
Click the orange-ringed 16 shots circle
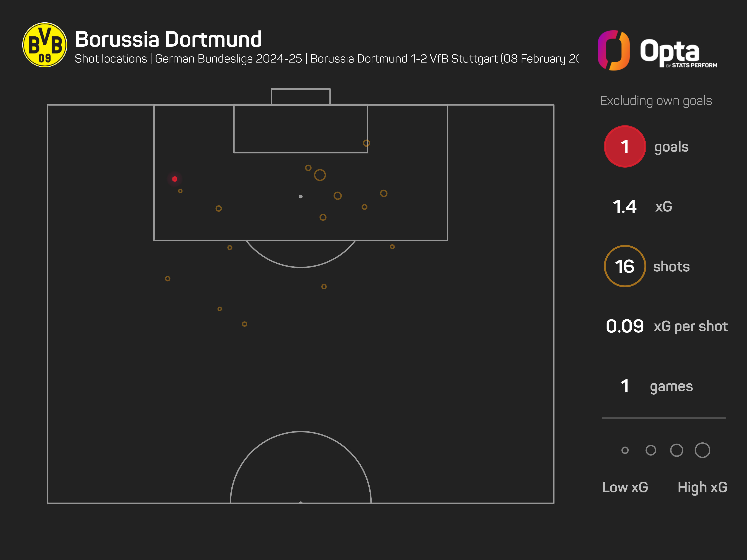[x=625, y=266]
